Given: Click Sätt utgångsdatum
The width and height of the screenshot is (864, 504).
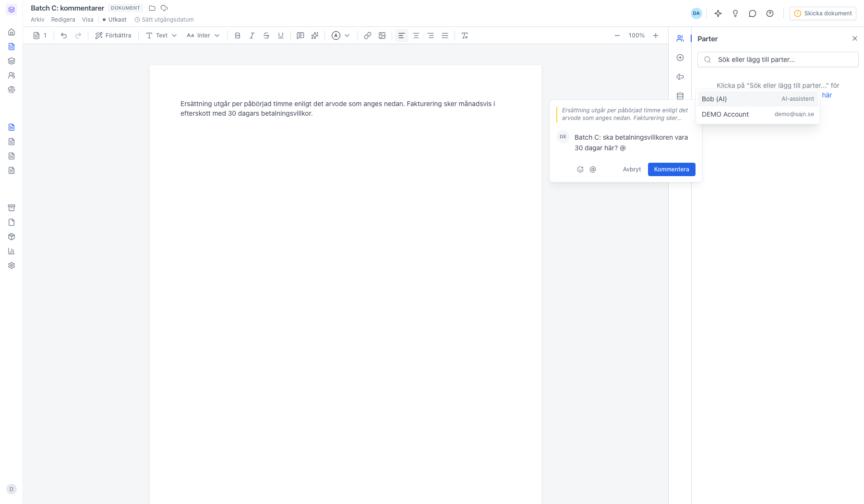Looking at the screenshot, I should (x=164, y=20).
